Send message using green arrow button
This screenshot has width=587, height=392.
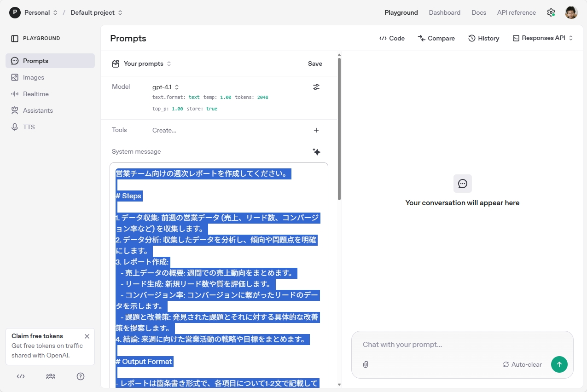559,364
